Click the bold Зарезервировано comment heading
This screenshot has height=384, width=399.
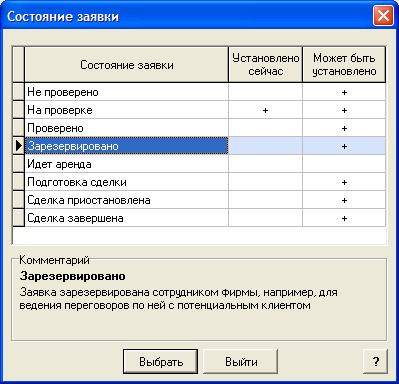73,276
